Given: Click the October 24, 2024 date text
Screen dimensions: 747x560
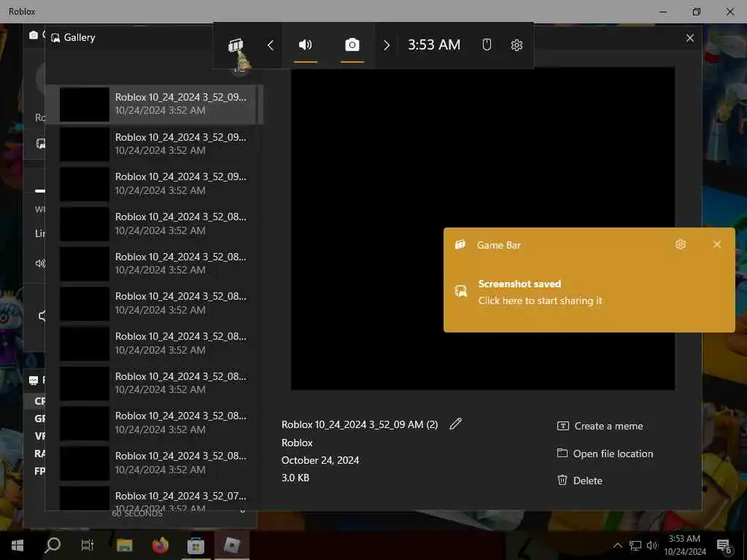Looking at the screenshot, I should (320, 460).
